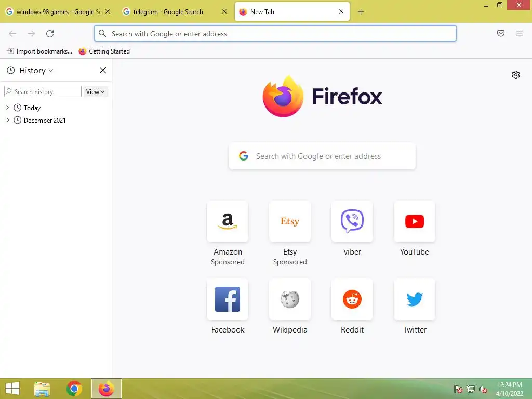The width and height of the screenshot is (532, 399).
Task: Open the View sort dropdown
Action: pyautogui.click(x=96, y=91)
